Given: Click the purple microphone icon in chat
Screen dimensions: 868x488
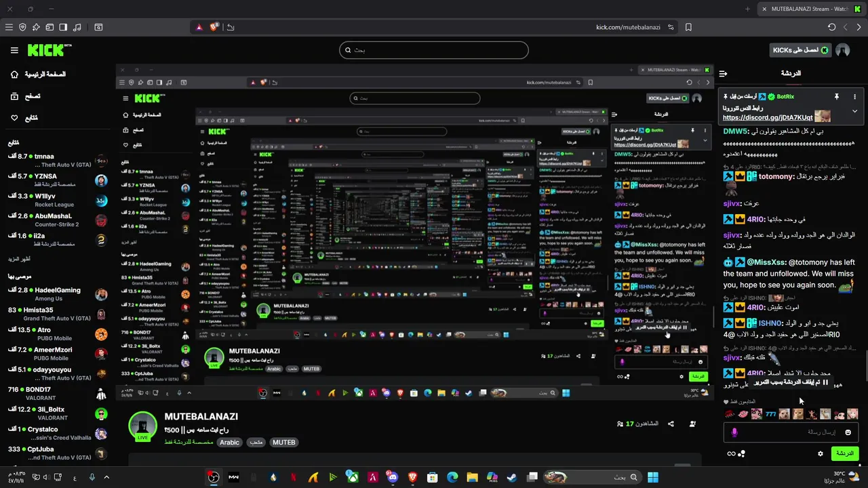Looking at the screenshot, I should 734,432.
